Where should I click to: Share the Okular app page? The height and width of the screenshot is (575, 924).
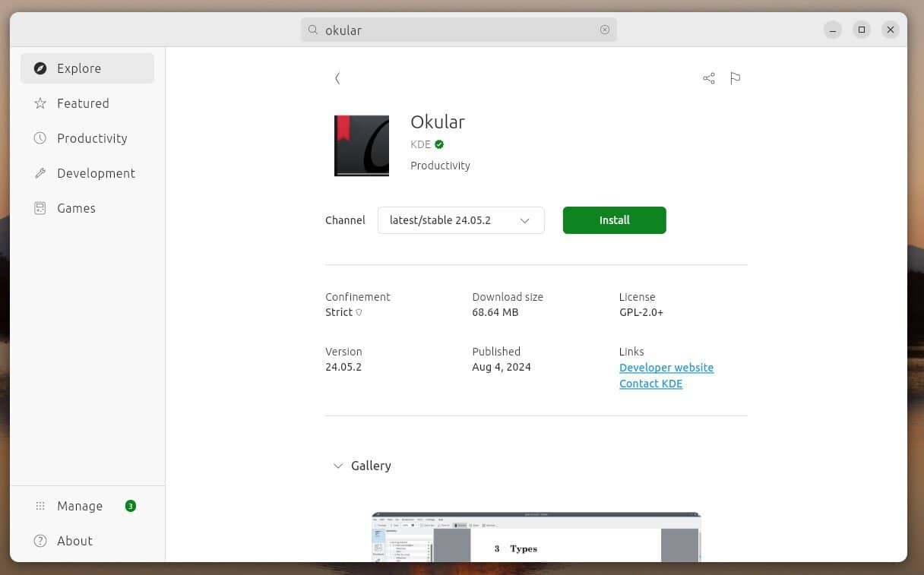(x=708, y=78)
